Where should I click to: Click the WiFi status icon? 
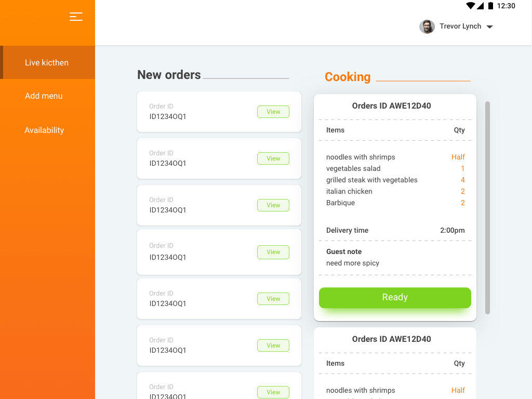click(x=471, y=6)
